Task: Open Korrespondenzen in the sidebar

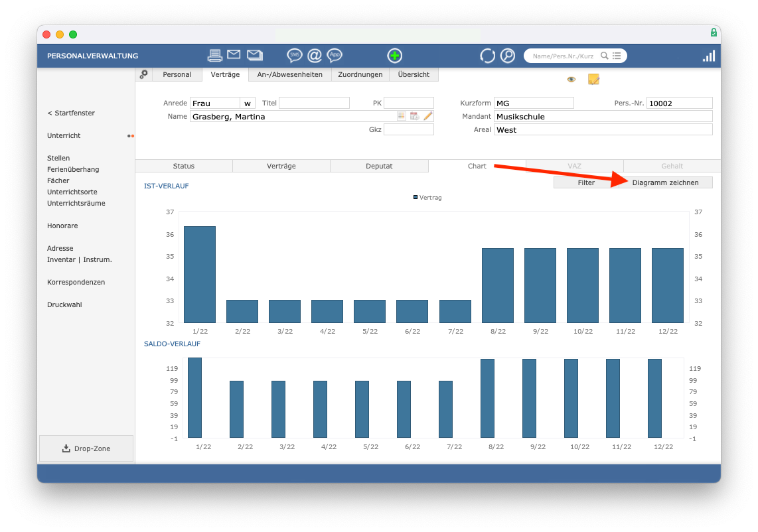Action: click(x=76, y=282)
